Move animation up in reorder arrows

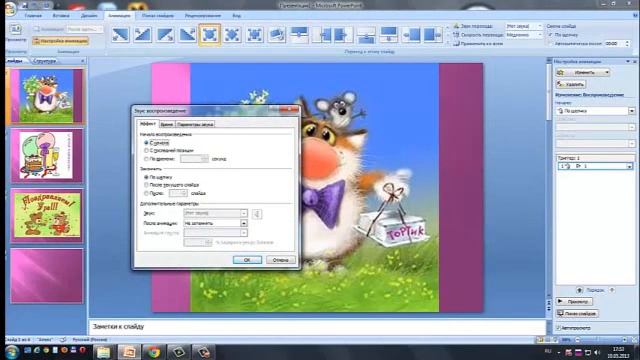579,290
